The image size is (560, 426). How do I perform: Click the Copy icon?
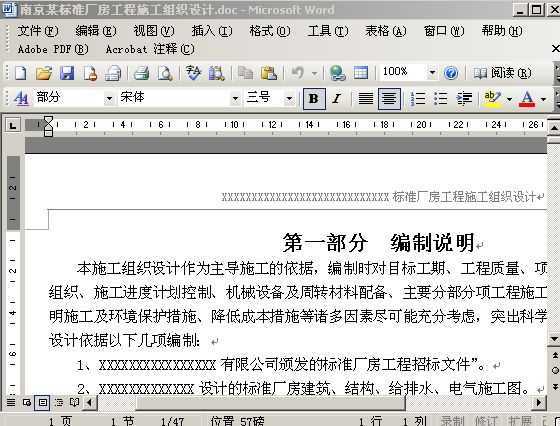(246, 73)
